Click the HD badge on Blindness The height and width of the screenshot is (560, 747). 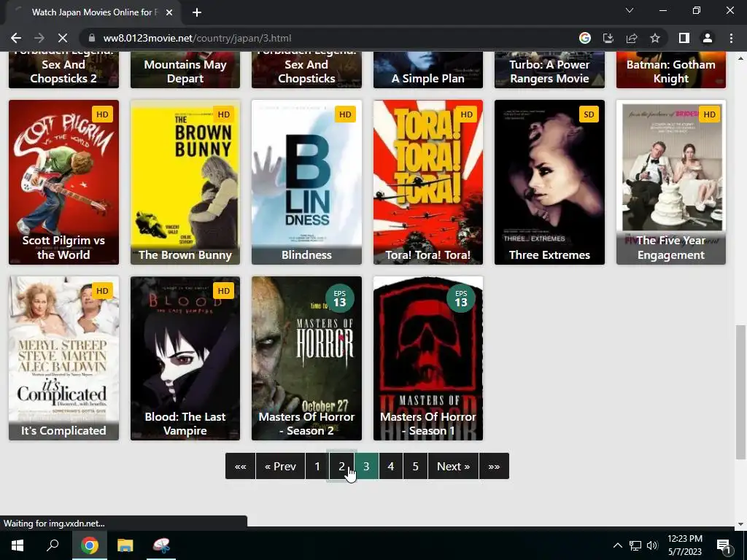click(x=345, y=114)
